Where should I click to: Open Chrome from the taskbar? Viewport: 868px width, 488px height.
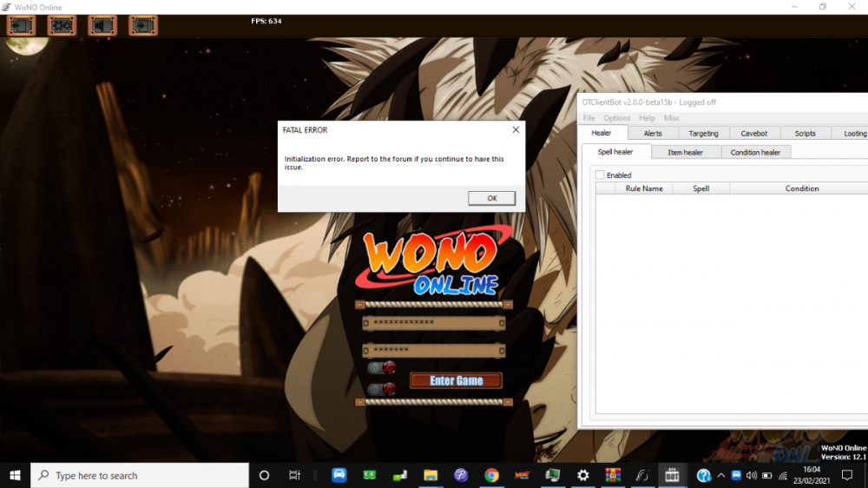[x=491, y=475]
